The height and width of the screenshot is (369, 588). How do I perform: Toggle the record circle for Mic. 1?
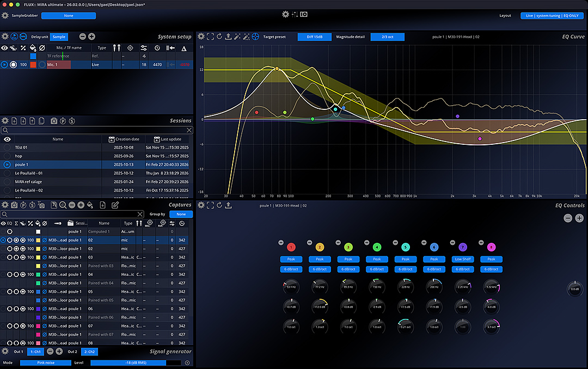[14, 65]
